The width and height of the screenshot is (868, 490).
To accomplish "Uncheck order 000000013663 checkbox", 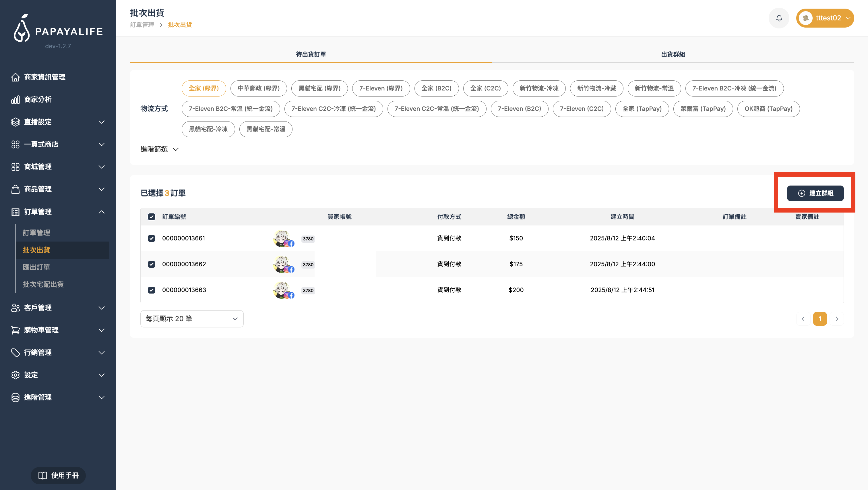I will click(152, 290).
